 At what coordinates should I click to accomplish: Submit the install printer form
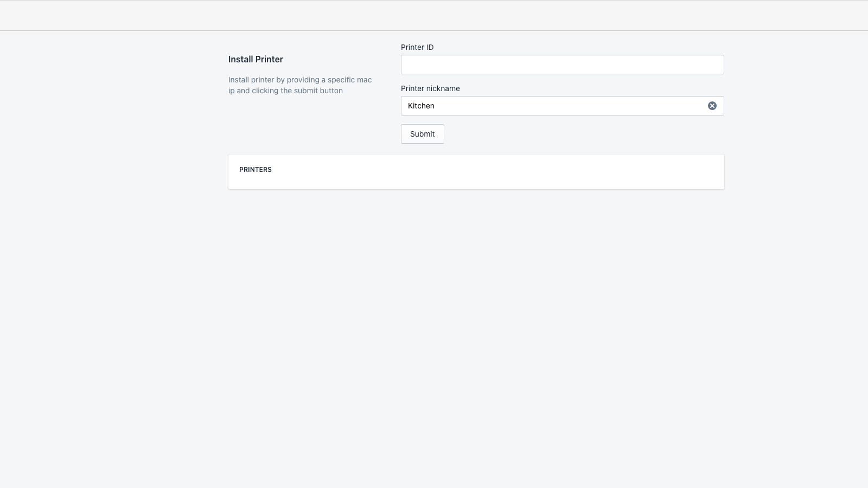click(422, 134)
